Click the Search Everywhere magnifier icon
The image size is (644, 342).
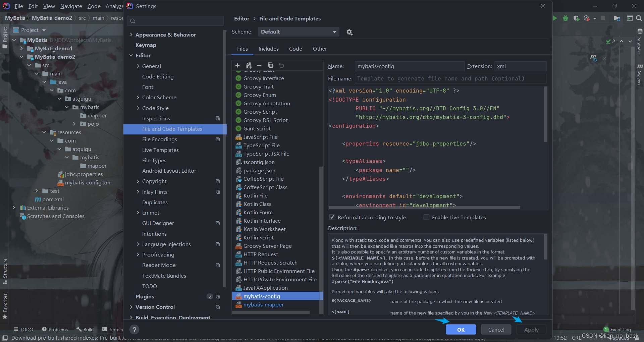[x=639, y=18]
